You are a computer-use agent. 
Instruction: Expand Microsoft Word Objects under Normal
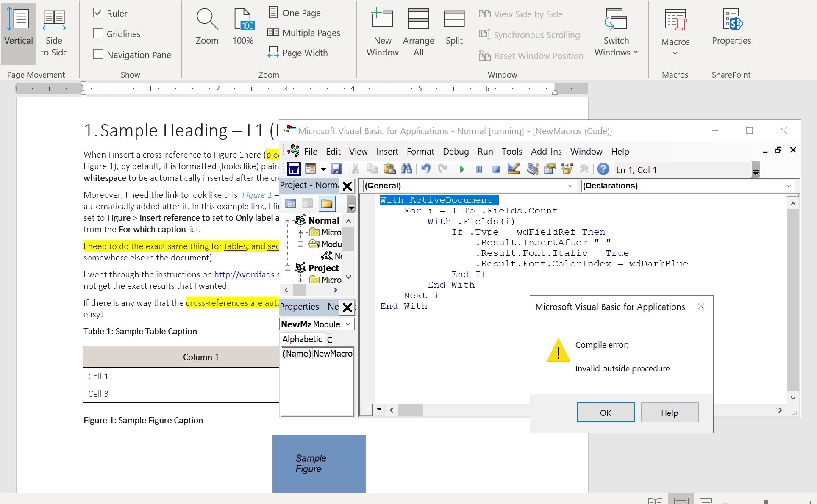point(301,232)
